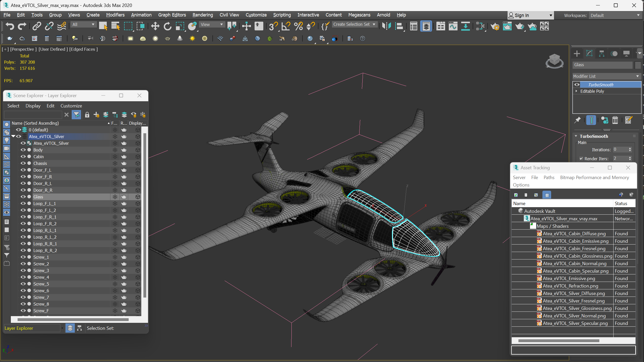Activate the Select and Move tool
Viewport: 644px width, 362px height.
(155, 26)
